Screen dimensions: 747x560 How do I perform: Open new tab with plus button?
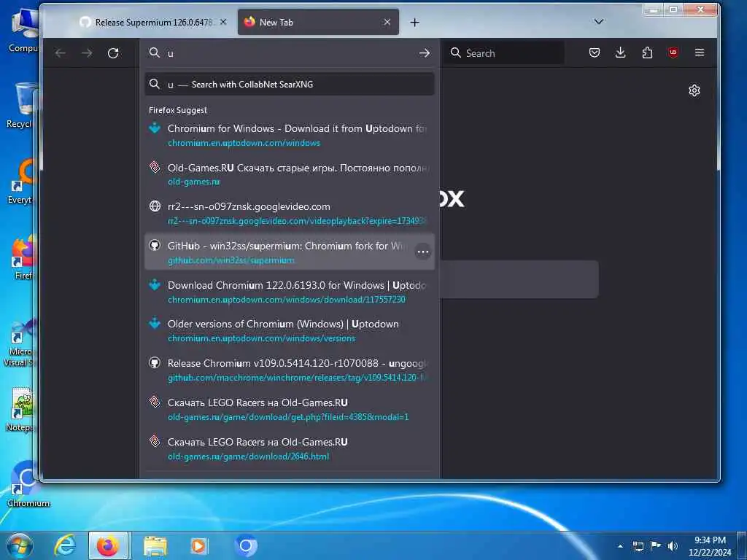414,23
